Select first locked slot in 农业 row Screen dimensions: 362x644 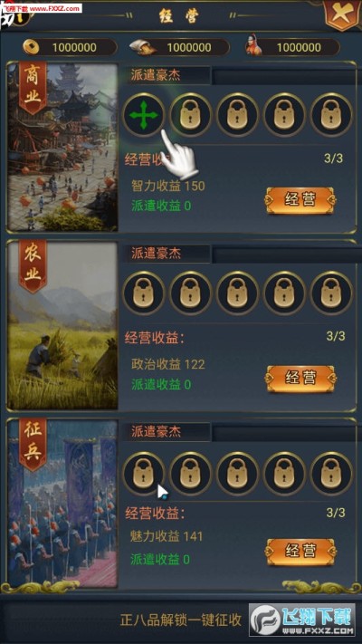[144, 293]
